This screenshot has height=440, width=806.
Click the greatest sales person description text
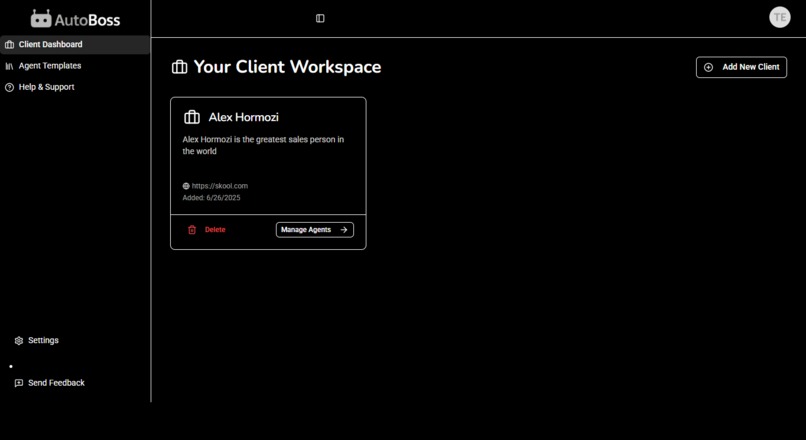pyautogui.click(x=263, y=145)
